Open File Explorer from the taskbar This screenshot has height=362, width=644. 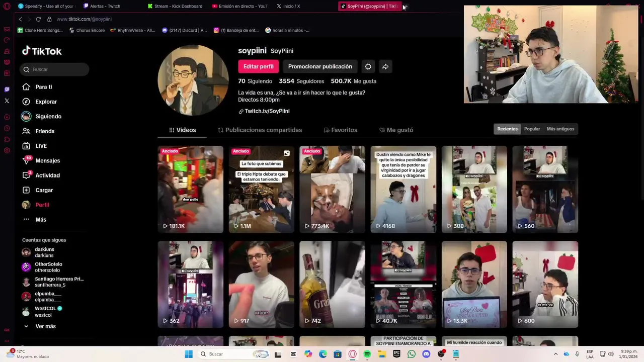coord(382,354)
